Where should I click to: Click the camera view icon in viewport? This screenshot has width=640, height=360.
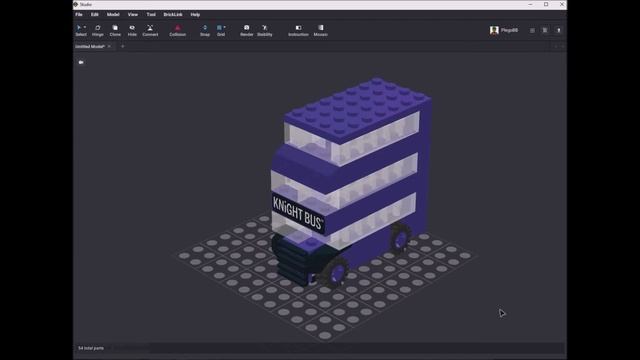click(x=81, y=62)
